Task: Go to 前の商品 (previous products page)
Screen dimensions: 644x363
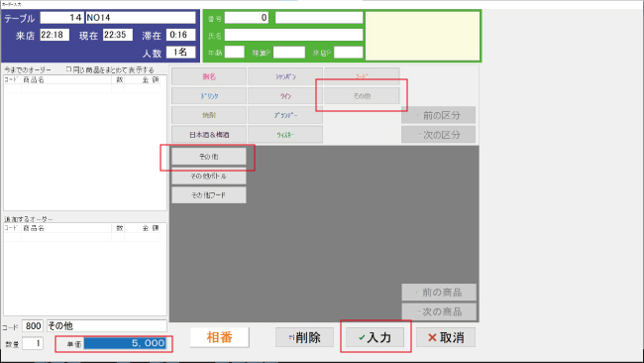Action: pyautogui.click(x=439, y=293)
